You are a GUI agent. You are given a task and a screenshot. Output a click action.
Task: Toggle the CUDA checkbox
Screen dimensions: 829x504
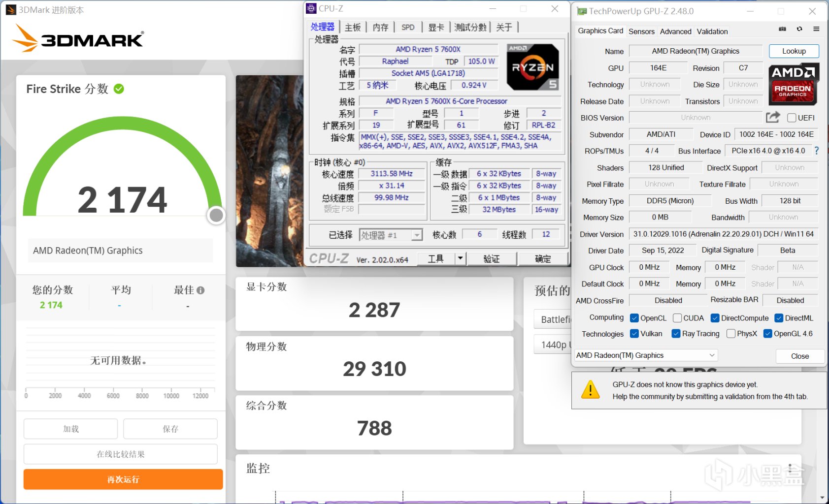point(677,318)
